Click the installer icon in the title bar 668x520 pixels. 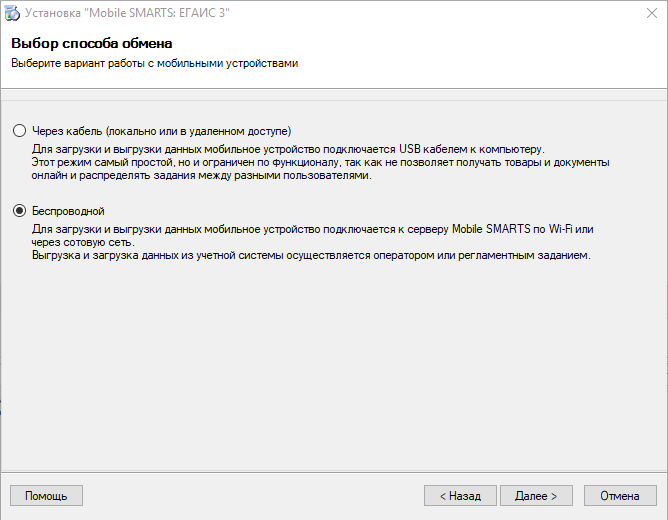12,13
